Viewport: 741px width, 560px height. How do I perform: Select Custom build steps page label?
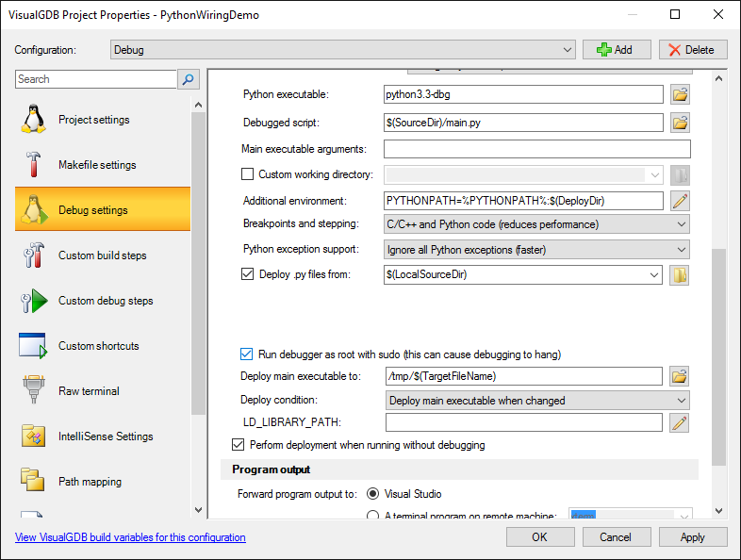103,255
